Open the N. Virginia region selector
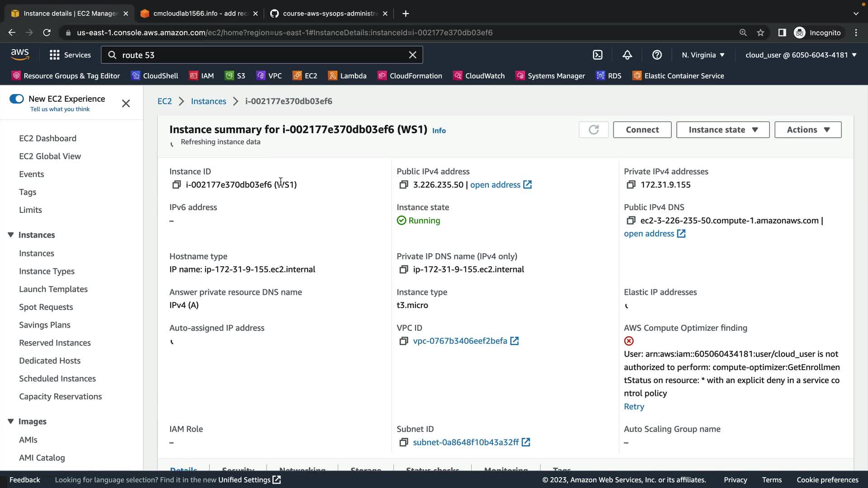This screenshot has width=868, height=488. click(x=703, y=55)
